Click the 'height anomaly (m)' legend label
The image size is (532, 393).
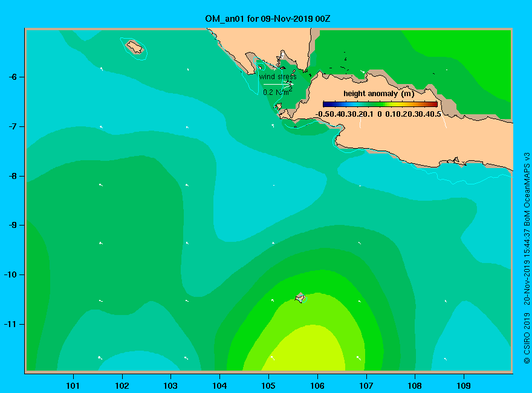[378, 93]
